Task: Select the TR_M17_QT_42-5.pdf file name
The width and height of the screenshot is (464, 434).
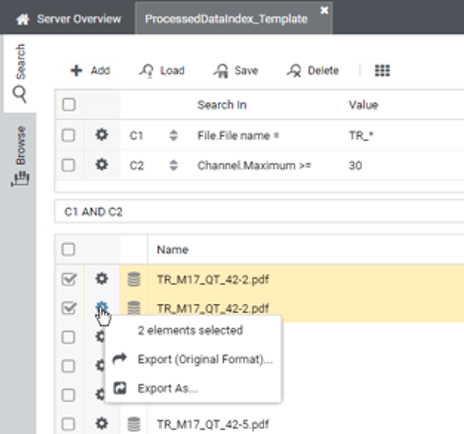Action: [213, 424]
